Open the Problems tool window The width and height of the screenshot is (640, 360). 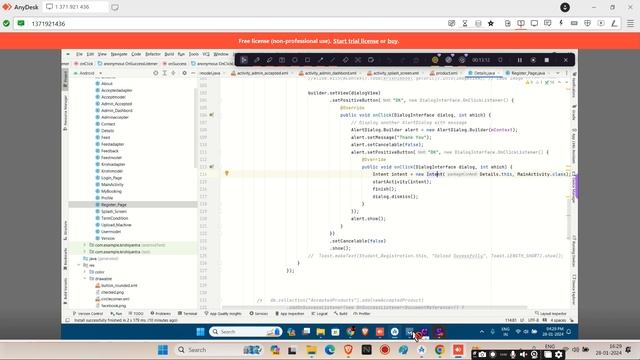[x=160, y=313]
